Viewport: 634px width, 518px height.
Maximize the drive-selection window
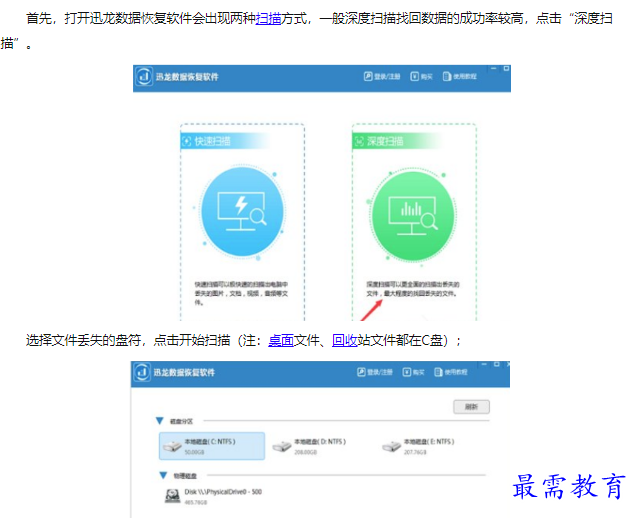[x=497, y=364]
